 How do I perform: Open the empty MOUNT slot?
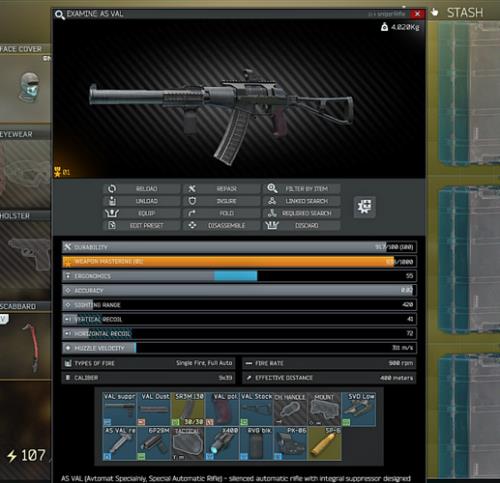tap(325, 409)
